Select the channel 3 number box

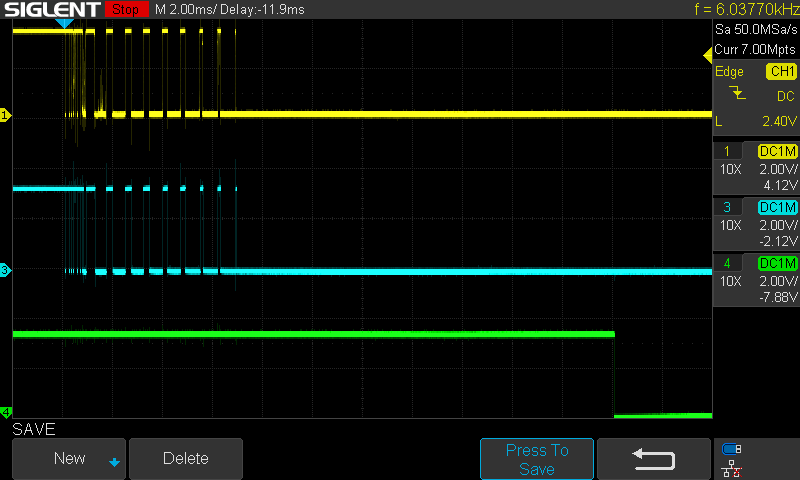click(x=727, y=207)
